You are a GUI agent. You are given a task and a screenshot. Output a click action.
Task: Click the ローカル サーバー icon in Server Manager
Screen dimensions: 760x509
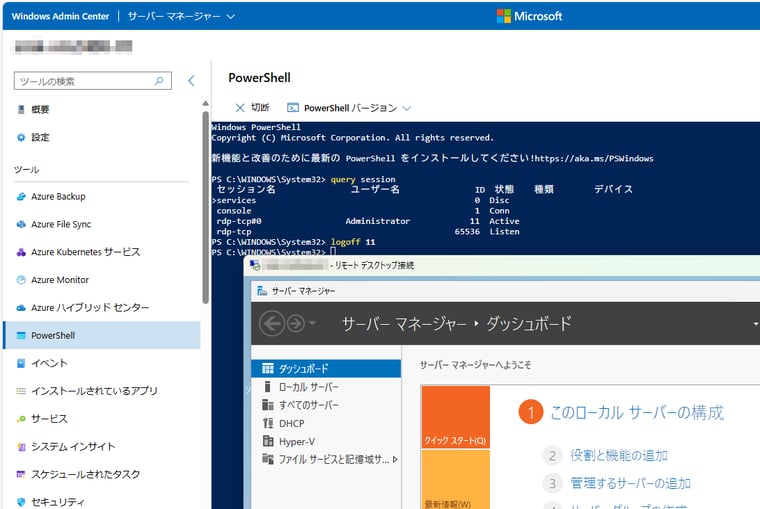pos(268,387)
